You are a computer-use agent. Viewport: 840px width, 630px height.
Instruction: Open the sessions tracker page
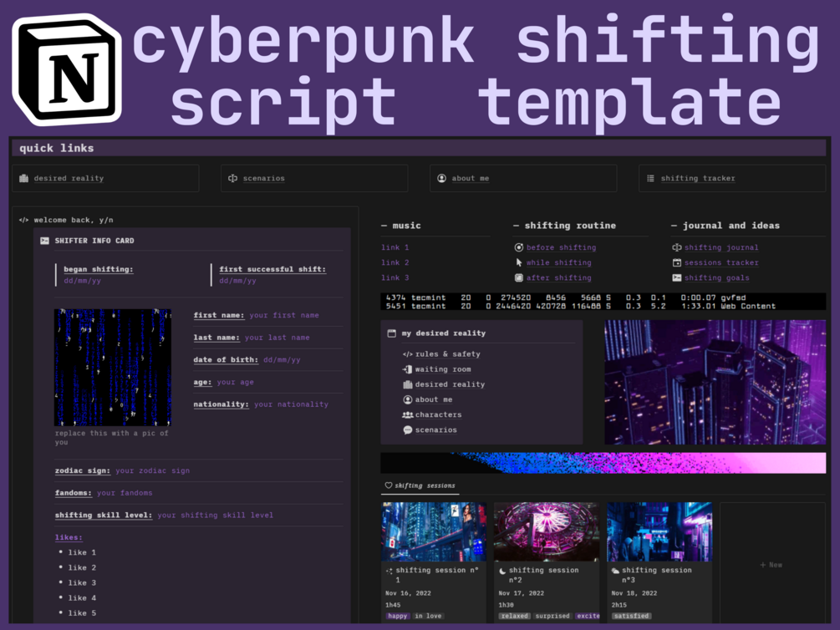point(721,262)
